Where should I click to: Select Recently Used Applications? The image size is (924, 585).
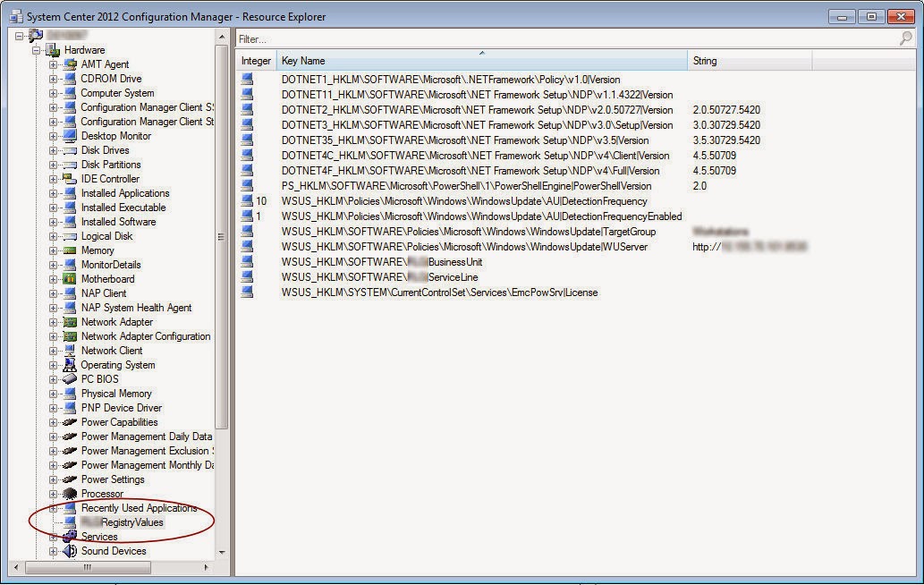tap(139, 508)
